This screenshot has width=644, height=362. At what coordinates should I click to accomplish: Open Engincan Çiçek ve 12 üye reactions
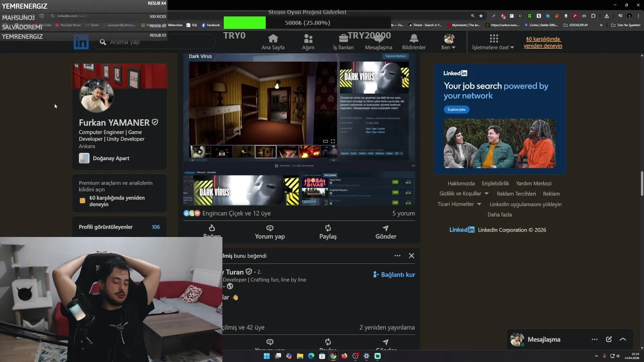(227, 213)
